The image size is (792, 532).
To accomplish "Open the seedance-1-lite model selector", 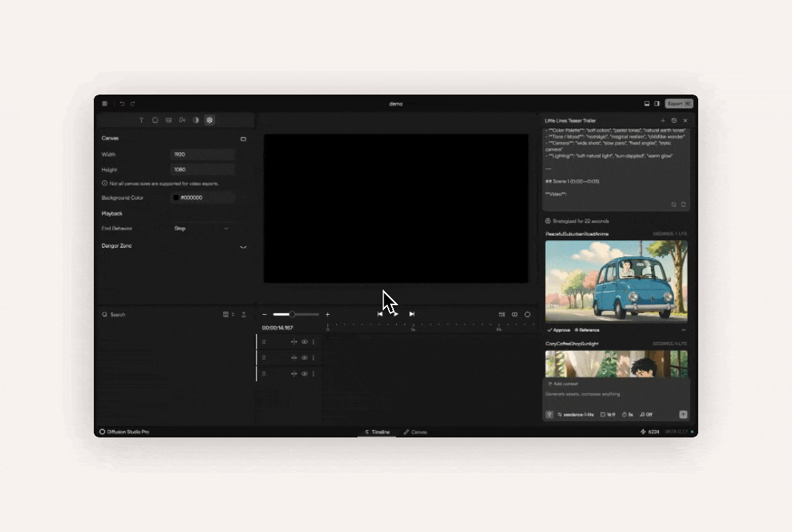I will click(x=576, y=415).
